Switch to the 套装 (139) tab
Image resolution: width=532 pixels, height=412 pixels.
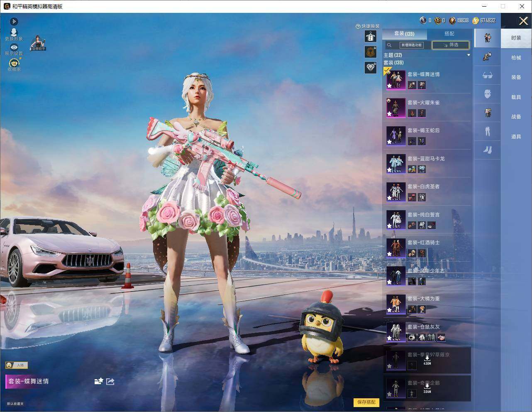pos(404,34)
